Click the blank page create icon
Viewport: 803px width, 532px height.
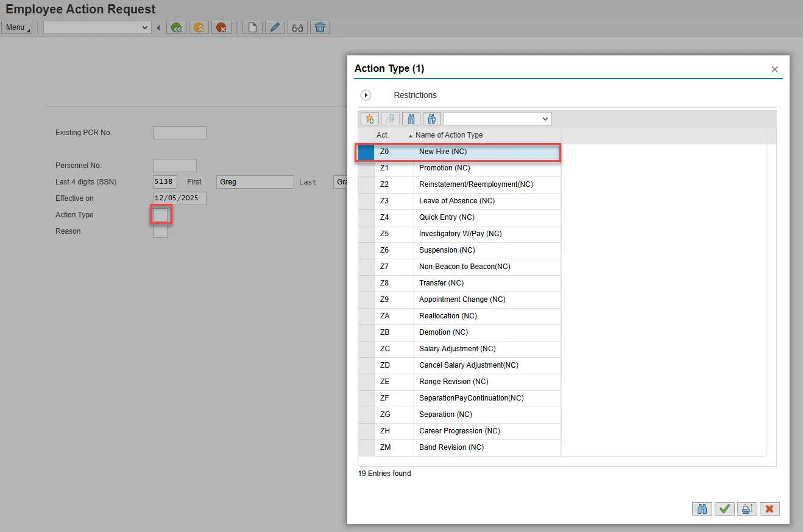(x=252, y=27)
